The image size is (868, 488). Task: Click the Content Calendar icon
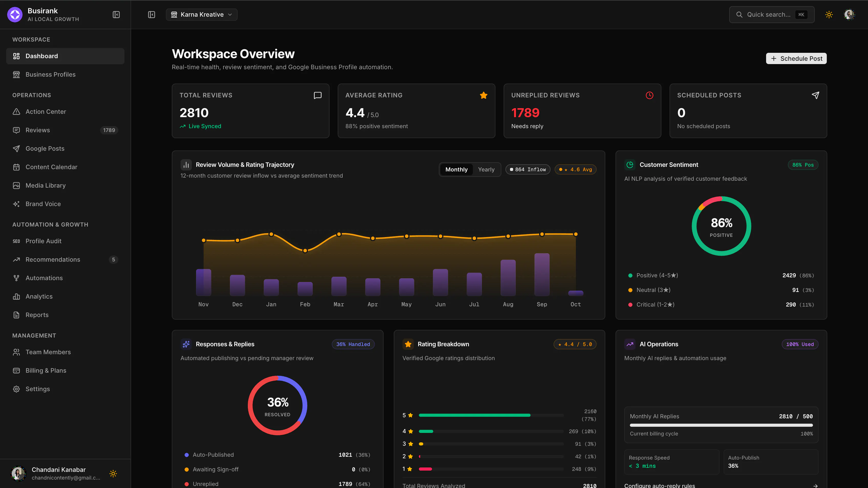pos(16,167)
